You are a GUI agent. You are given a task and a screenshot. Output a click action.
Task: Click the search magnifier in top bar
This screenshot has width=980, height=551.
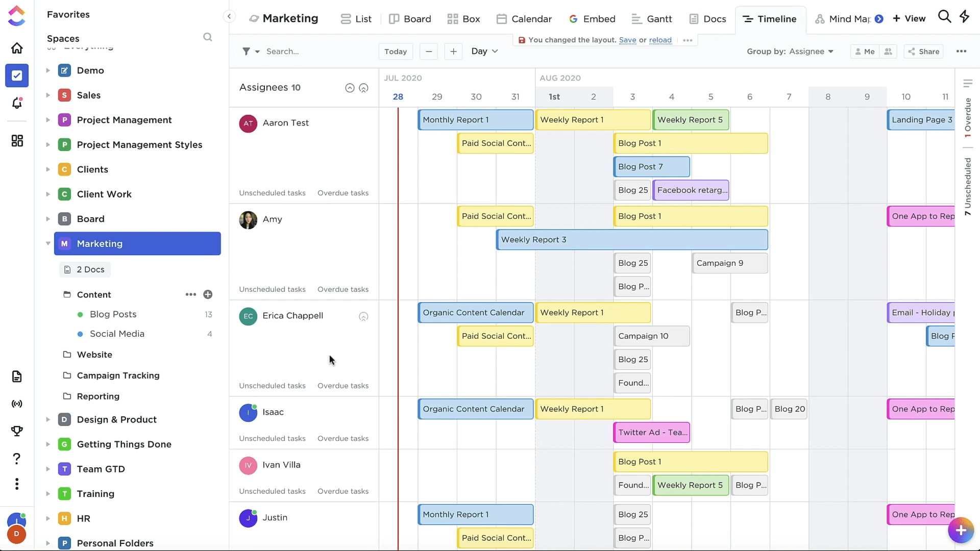pyautogui.click(x=944, y=17)
